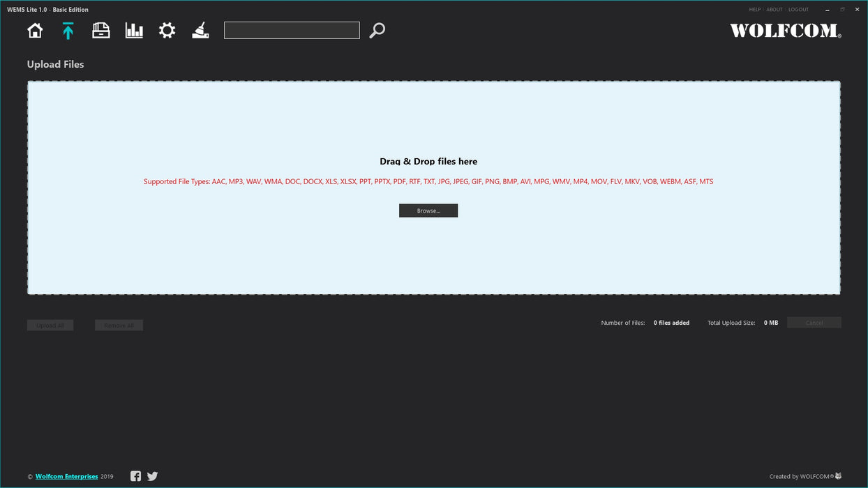Click the Cancel button
The width and height of the screenshot is (868, 488).
pos(814,323)
